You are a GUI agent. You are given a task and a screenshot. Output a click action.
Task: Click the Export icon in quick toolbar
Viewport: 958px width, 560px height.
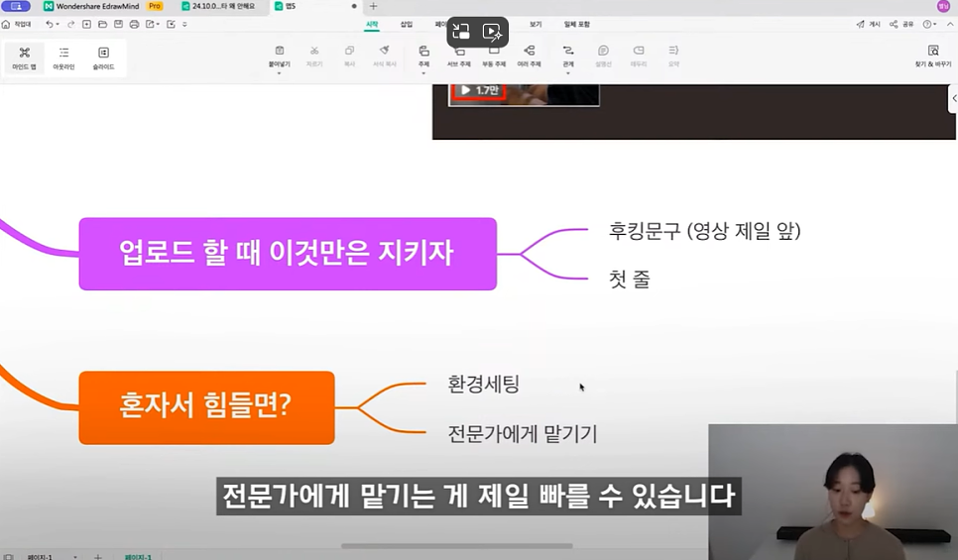pos(150,24)
